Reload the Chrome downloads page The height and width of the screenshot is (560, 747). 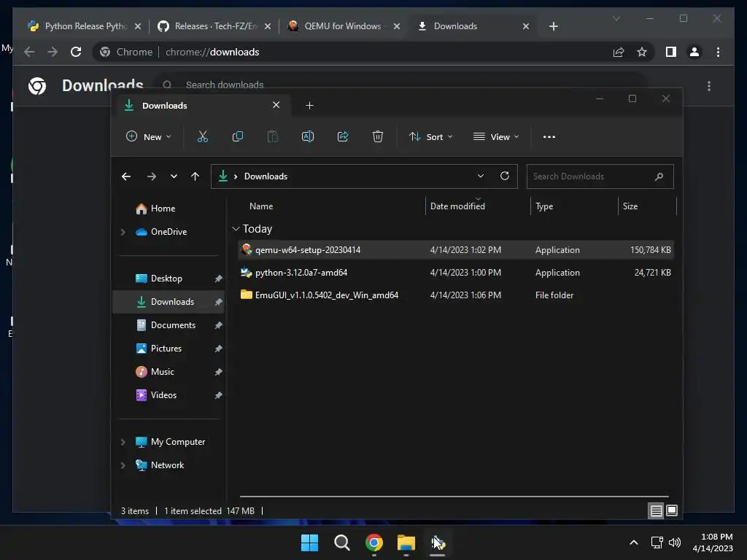[x=76, y=52]
